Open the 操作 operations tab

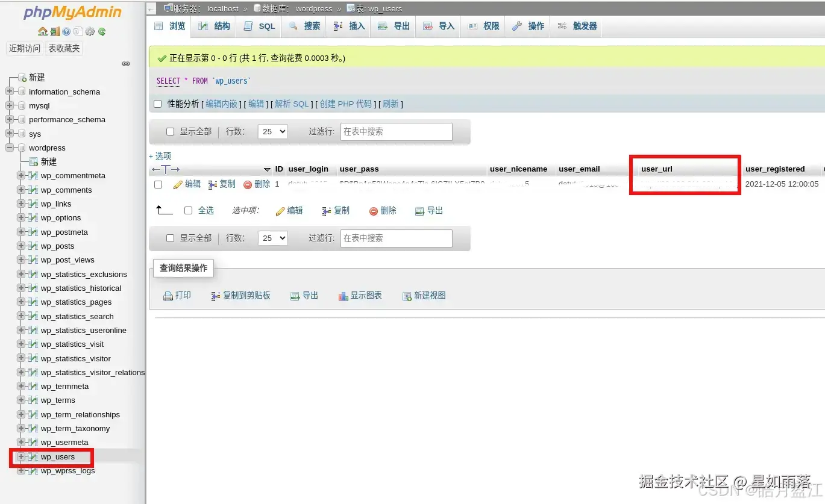(x=529, y=26)
